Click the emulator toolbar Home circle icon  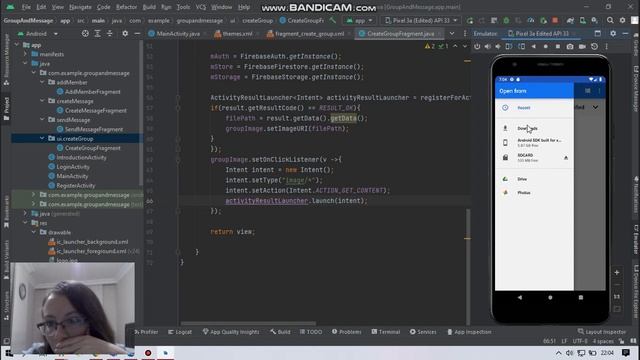tap(546, 47)
